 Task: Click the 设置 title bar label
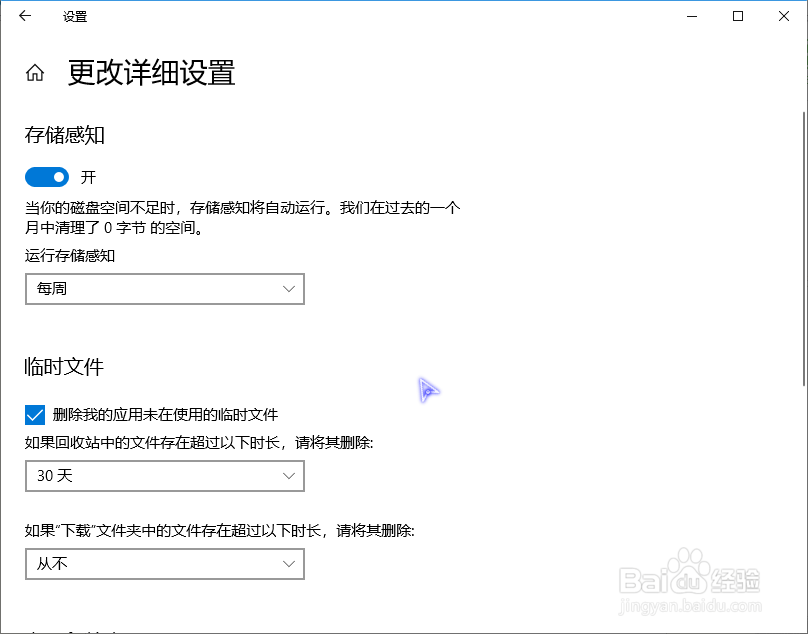click(x=72, y=16)
